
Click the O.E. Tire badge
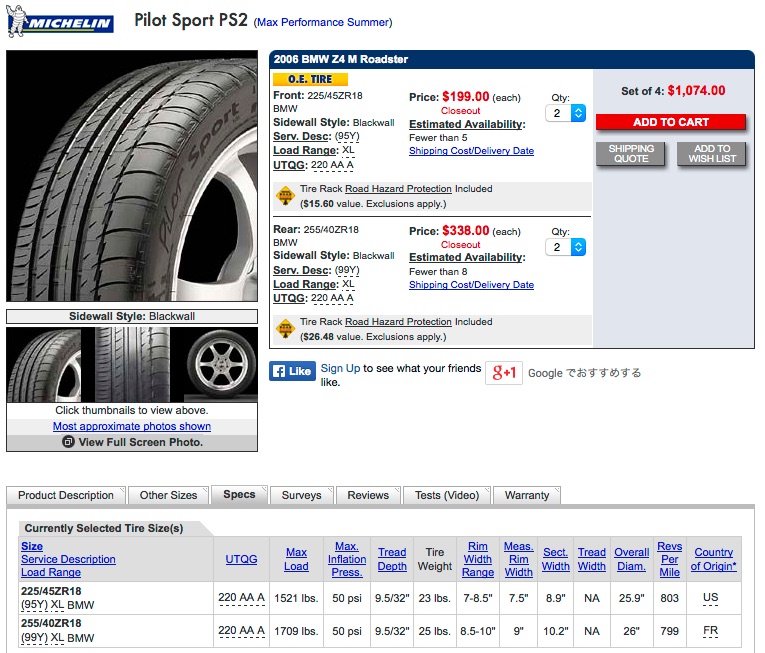pos(310,79)
